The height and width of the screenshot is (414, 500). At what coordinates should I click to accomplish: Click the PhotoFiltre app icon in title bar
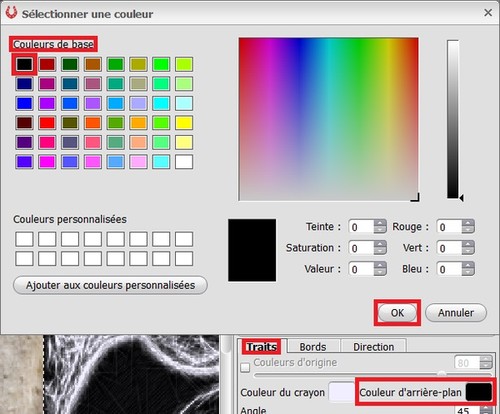pos(11,13)
